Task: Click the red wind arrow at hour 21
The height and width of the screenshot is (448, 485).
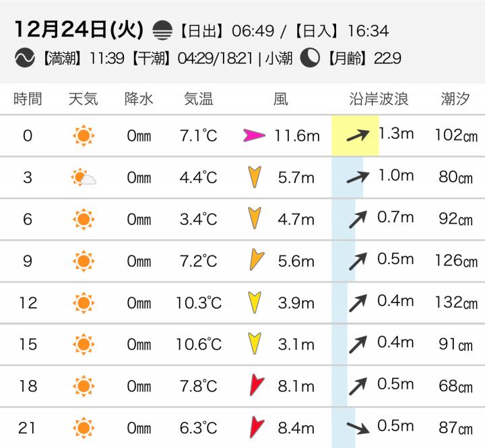Action: tap(255, 427)
